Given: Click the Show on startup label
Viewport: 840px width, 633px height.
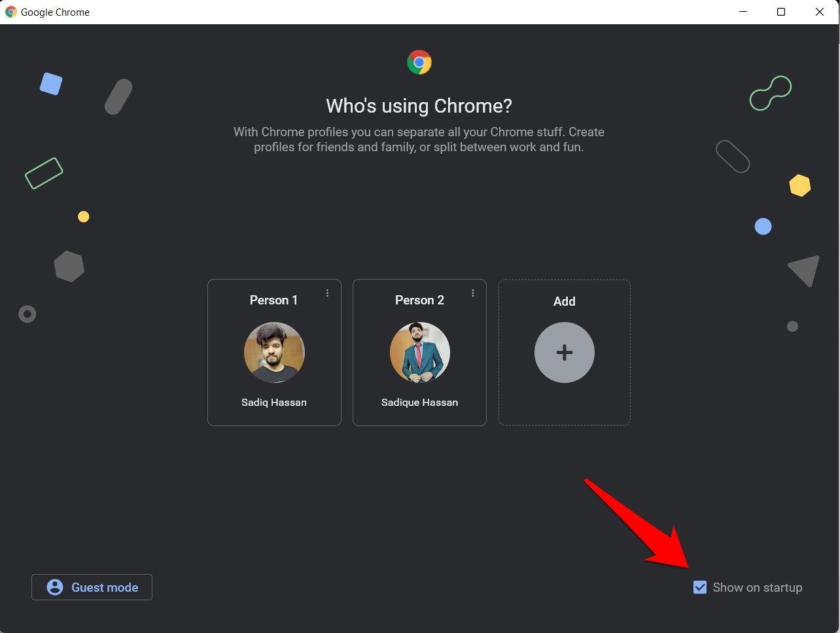Looking at the screenshot, I should pyautogui.click(x=757, y=587).
